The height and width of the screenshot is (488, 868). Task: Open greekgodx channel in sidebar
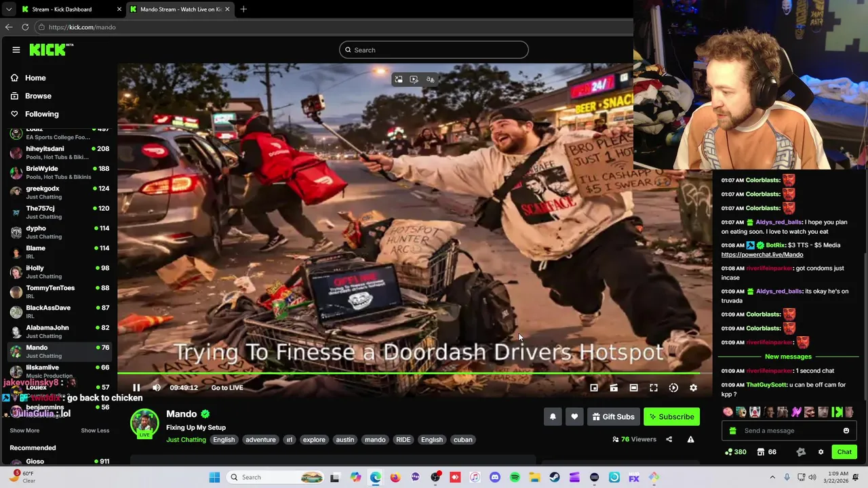tap(59, 192)
